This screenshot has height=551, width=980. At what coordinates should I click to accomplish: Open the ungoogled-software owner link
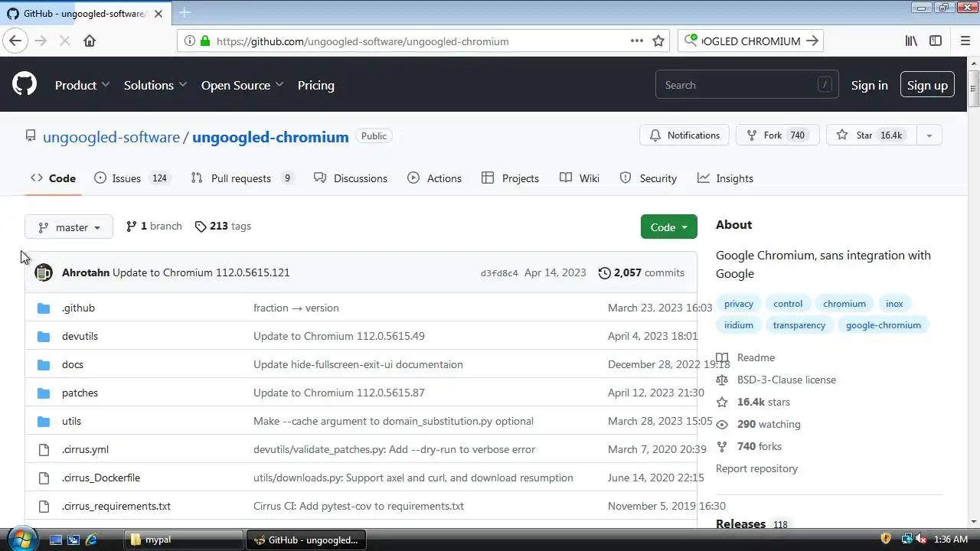click(111, 137)
